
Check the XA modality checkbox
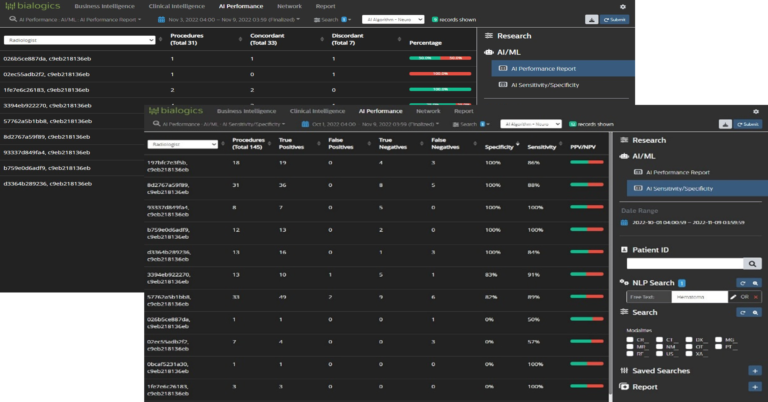coord(689,354)
